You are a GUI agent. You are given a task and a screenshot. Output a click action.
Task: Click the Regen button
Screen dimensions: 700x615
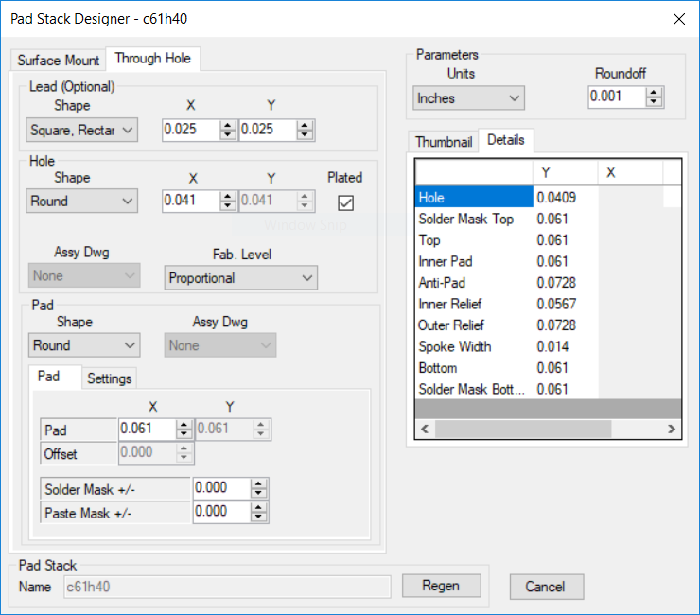coord(441,586)
